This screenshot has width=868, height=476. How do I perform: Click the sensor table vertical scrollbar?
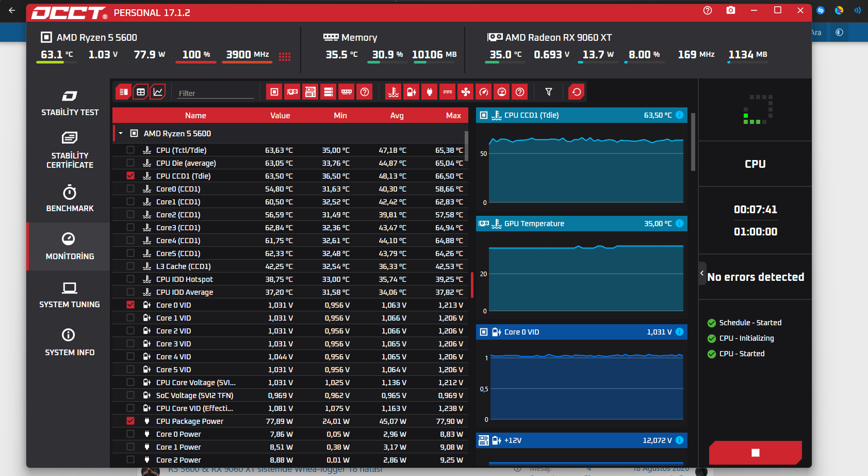pos(466,146)
